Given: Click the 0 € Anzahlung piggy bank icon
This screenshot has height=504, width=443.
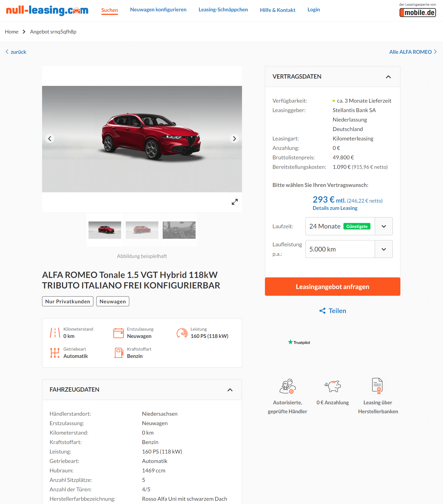Looking at the screenshot, I should [333, 386].
